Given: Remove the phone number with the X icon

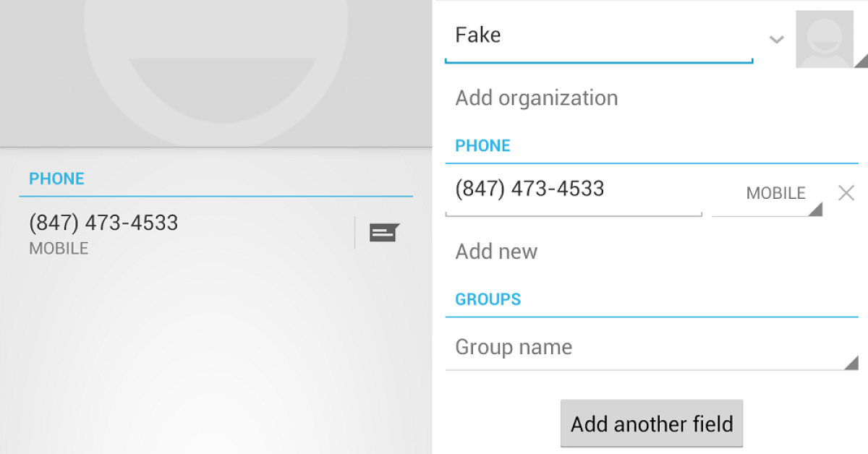Looking at the screenshot, I should (846, 193).
